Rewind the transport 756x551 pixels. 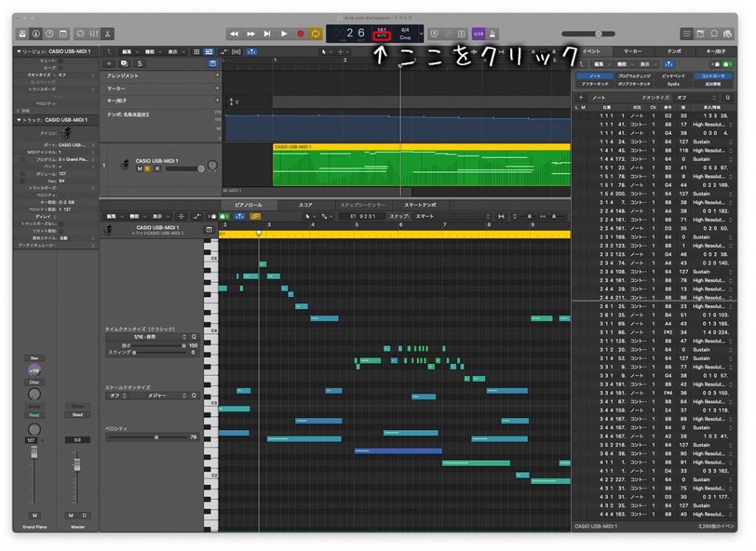pos(234,34)
